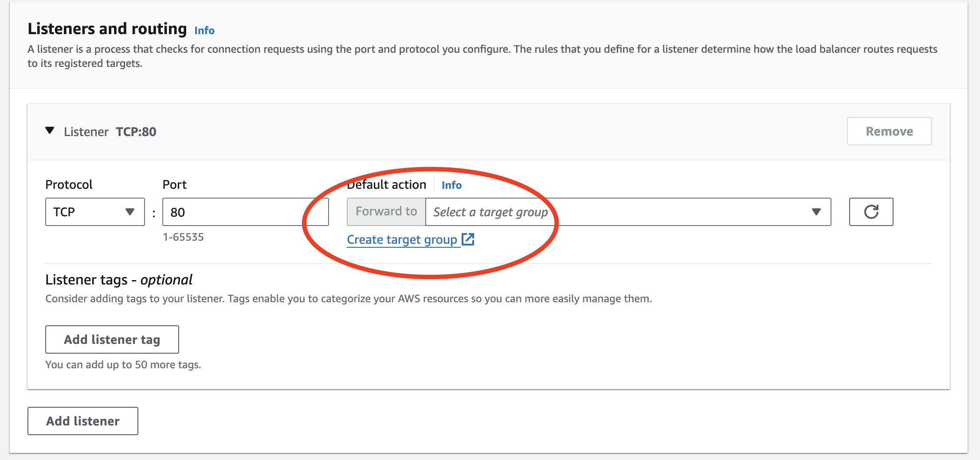Click the Add listener button
Image resolution: width=980 pixels, height=460 pixels.
point(82,421)
